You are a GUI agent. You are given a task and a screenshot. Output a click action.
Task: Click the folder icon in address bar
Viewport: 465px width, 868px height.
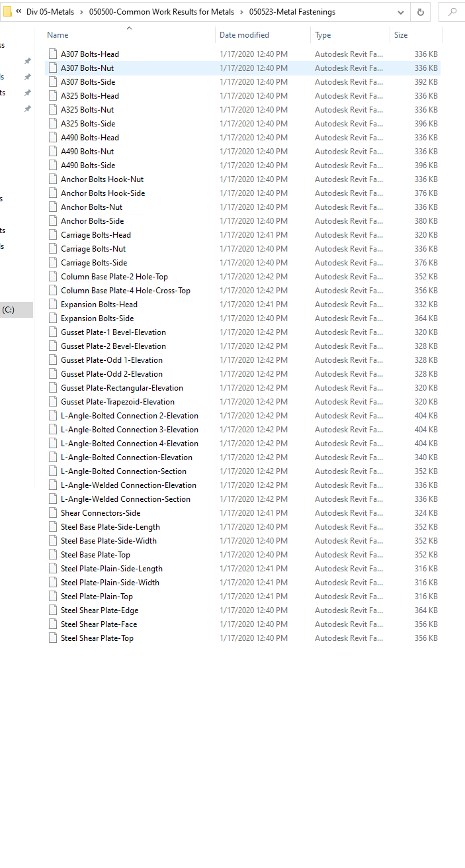pos(7,12)
